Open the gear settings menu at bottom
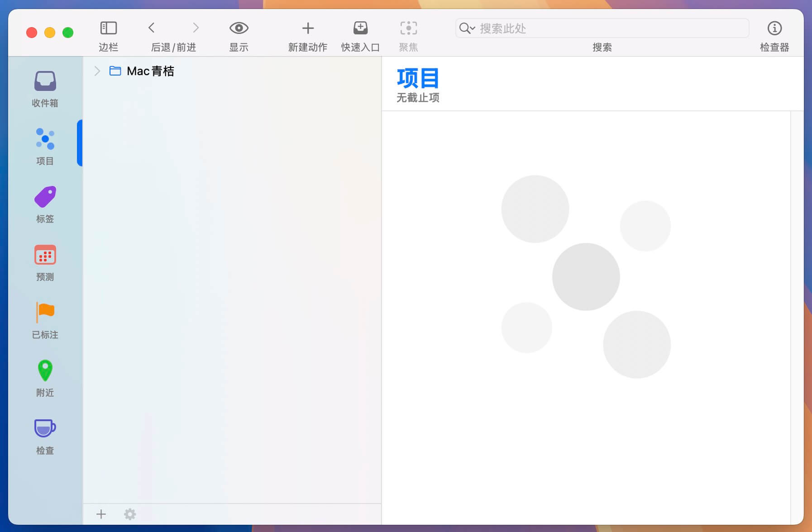 130,514
